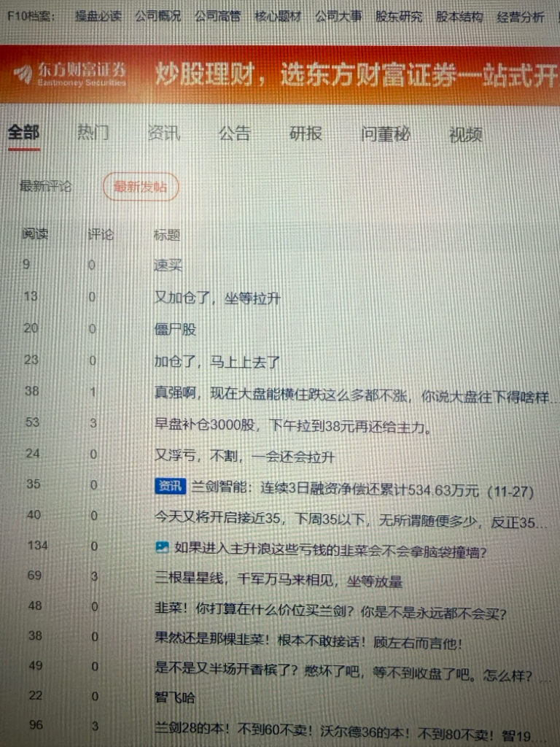Click read count 53
560x747 pixels.
point(32,422)
